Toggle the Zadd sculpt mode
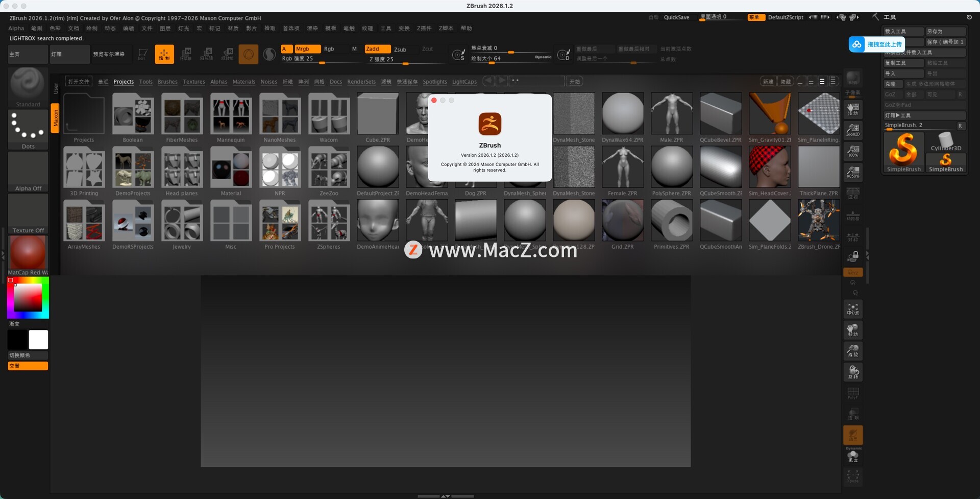Screen dimensions: 980x499 click(x=377, y=49)
